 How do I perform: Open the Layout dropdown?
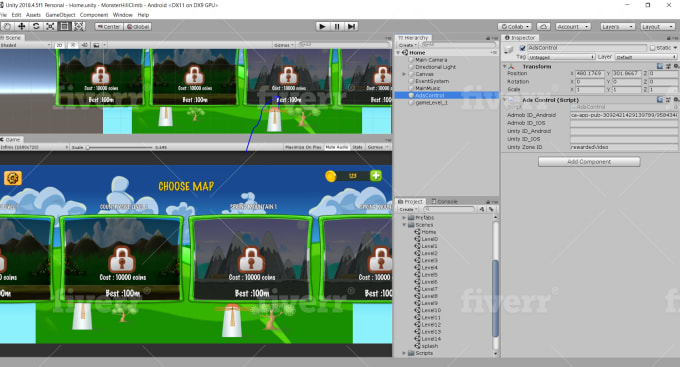[657, 26]
